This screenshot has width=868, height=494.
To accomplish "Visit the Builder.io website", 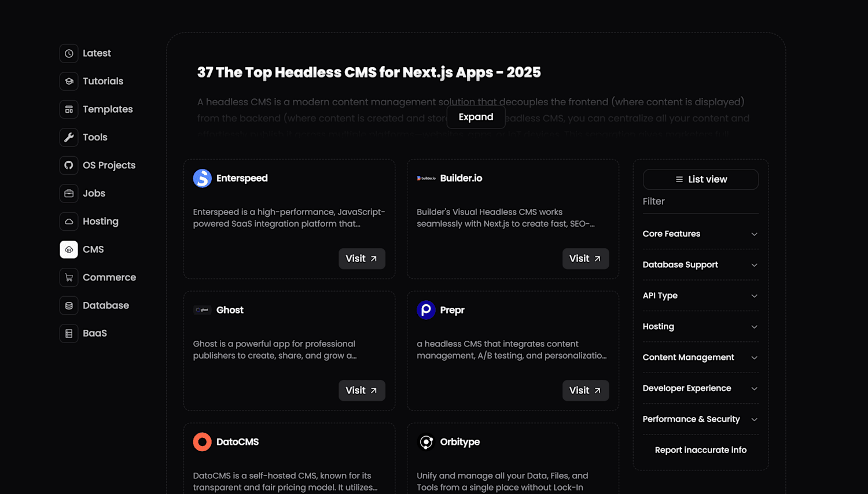I will [x=586, y=259].
